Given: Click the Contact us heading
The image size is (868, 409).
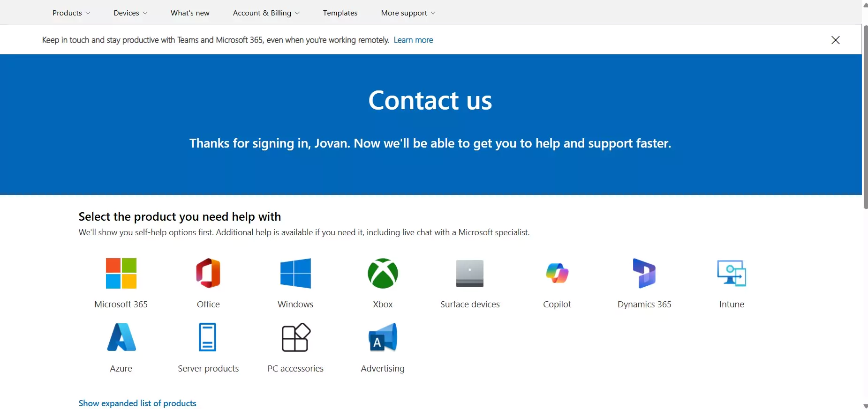Looking at the screenshot, I should [x=430, y=100].
